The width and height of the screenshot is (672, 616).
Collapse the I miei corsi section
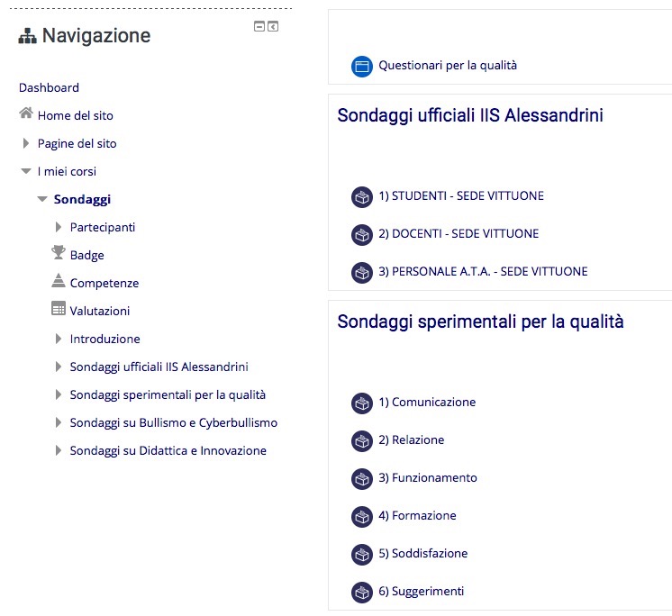26,171
